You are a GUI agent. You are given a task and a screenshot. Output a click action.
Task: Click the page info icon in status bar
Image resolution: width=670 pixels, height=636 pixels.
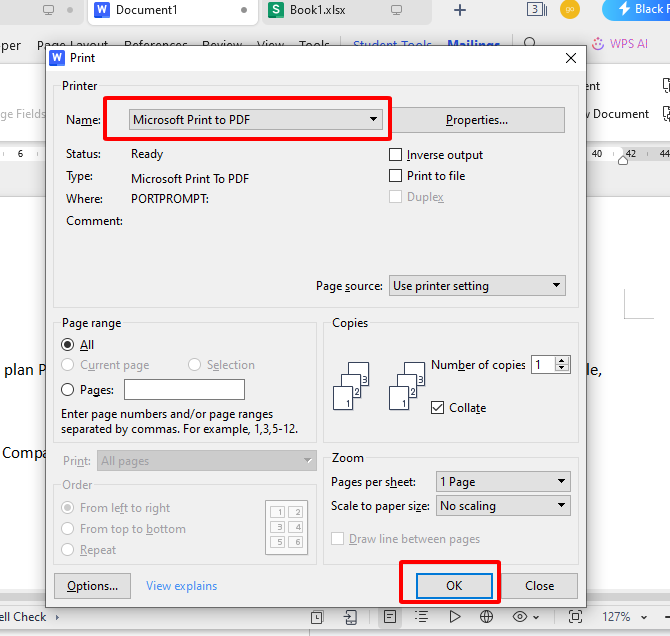(x=317, y=617)
